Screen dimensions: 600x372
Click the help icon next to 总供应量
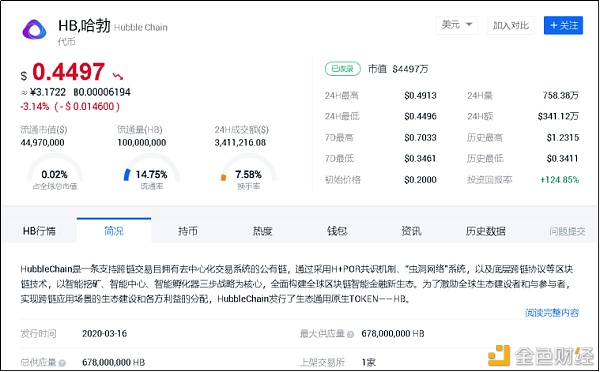(x=62, y=363)
